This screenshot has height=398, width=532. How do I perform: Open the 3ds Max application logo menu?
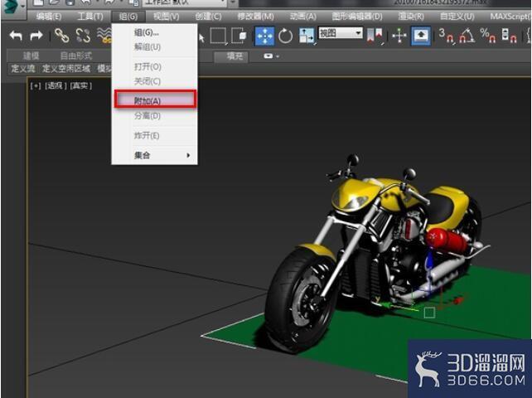coord(12,8)
